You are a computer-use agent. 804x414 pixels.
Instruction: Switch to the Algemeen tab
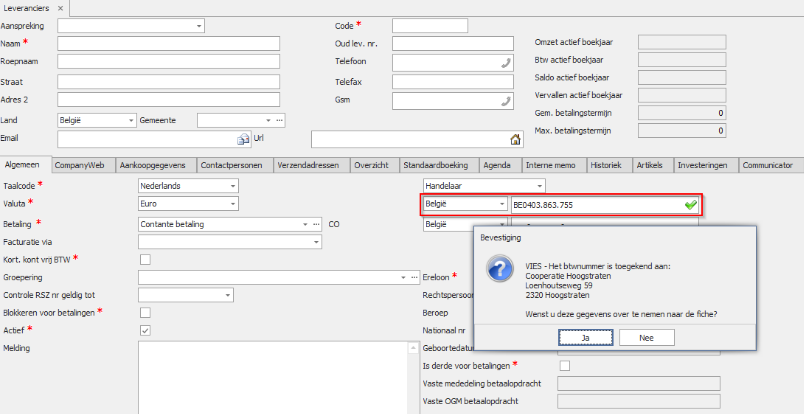tap(26, 165)
